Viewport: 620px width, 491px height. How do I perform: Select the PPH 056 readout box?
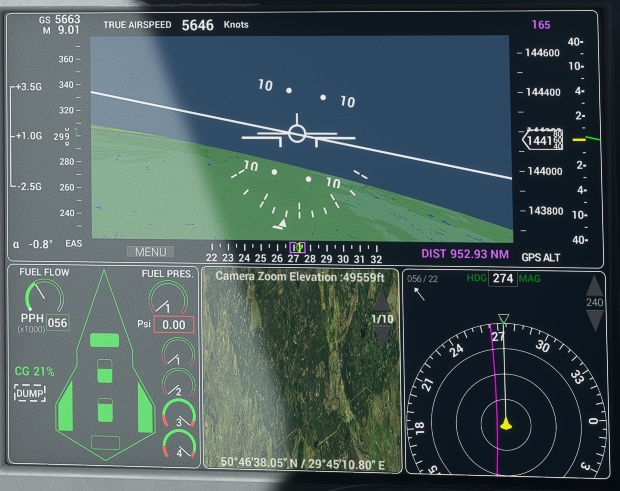(x=58, y=323)
